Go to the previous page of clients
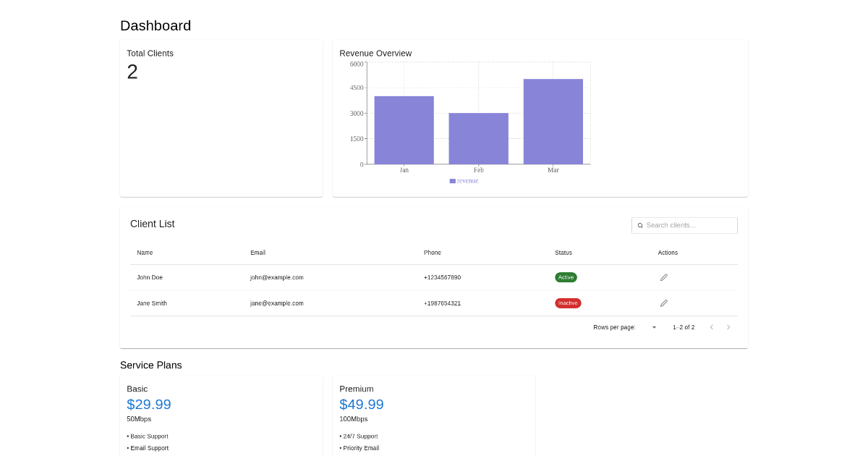 711,327
